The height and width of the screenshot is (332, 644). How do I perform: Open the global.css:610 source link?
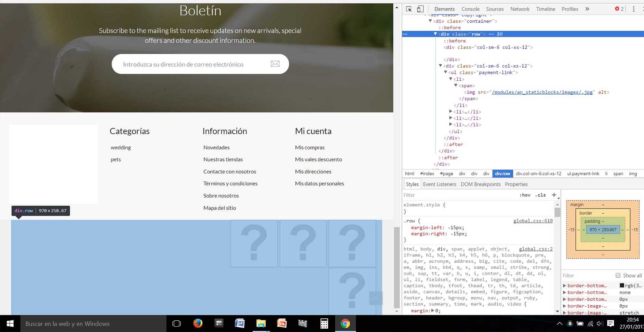pyautogui.click(x=533, y=221)
